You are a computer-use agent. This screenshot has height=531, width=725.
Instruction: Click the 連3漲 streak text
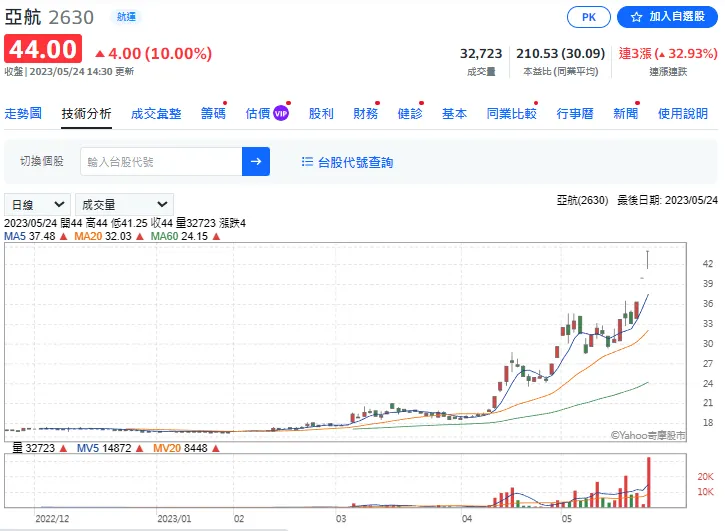tap(668, 54)
